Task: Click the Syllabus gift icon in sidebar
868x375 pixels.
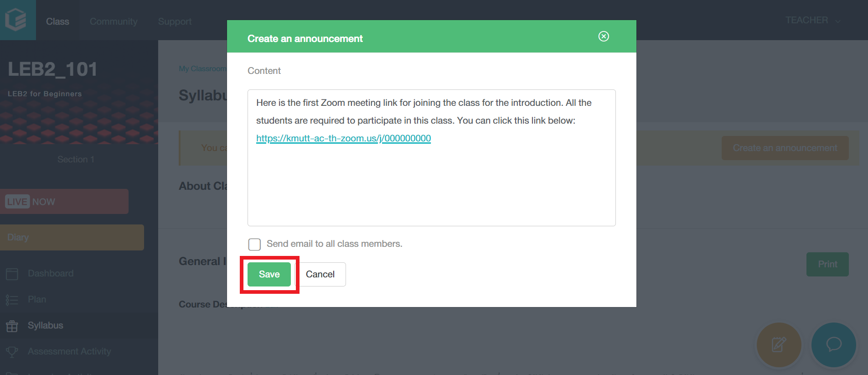Action: coord(12,326)
